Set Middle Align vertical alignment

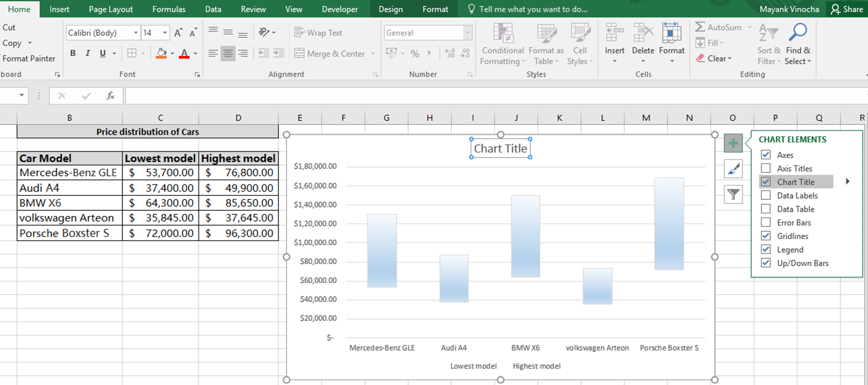[x=228, y=32]
